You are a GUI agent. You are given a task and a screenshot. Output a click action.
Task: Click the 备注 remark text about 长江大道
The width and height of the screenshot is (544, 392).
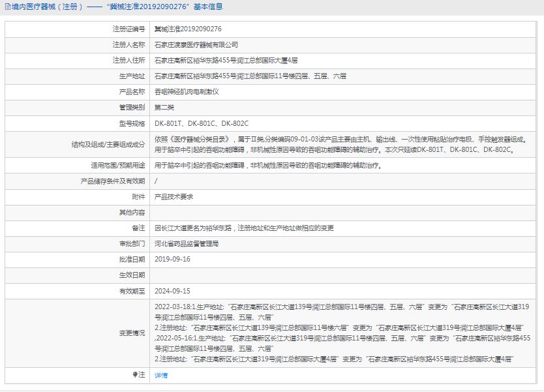point(244,228)
